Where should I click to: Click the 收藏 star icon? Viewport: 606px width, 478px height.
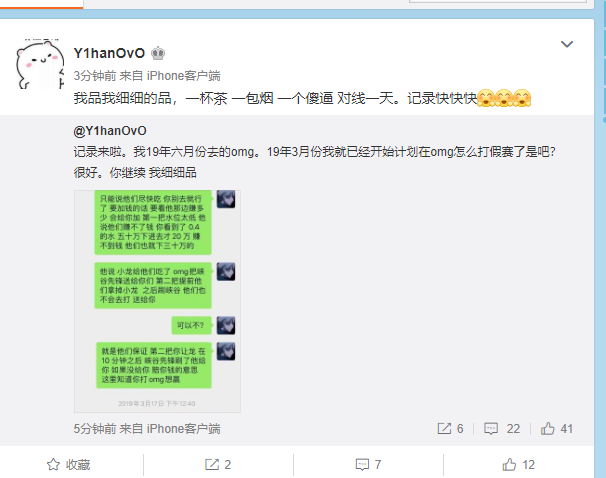[x=53, y=464]
